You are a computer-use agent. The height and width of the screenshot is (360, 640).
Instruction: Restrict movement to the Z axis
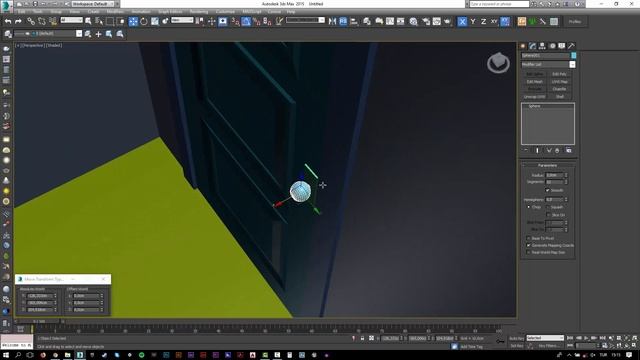point(483,21)
